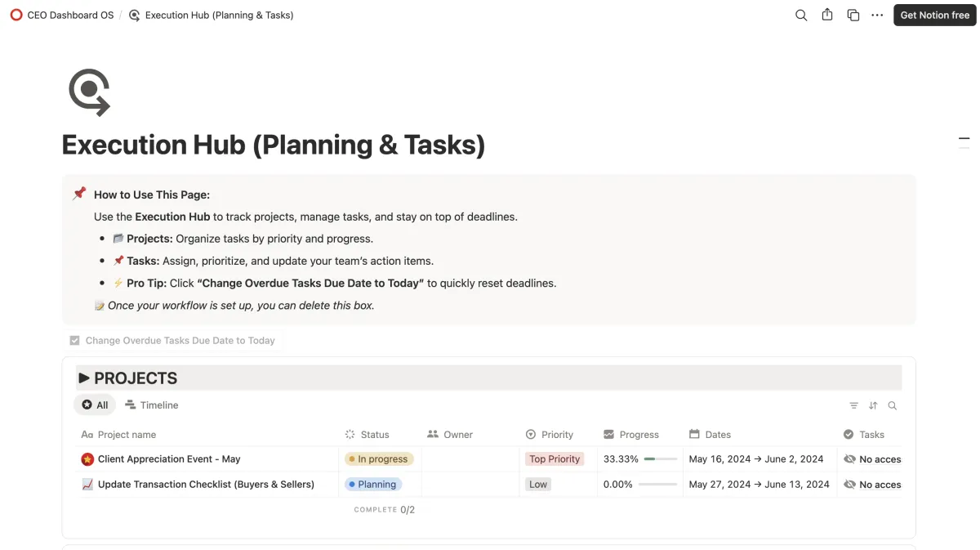Click the hidden-eye No access in second row
This screenshot has width=980, height=550.
coord(850,485)
